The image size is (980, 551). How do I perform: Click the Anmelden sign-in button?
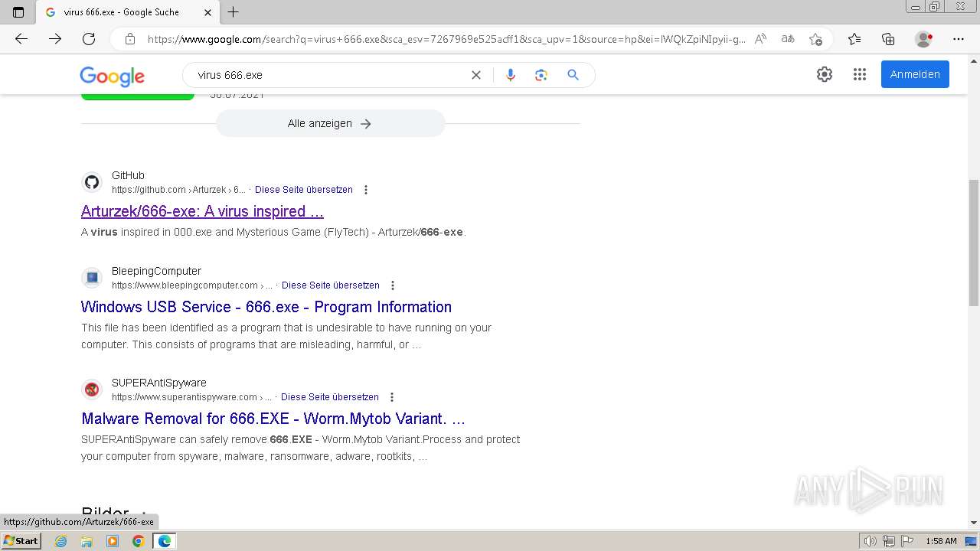click(915, 74)
